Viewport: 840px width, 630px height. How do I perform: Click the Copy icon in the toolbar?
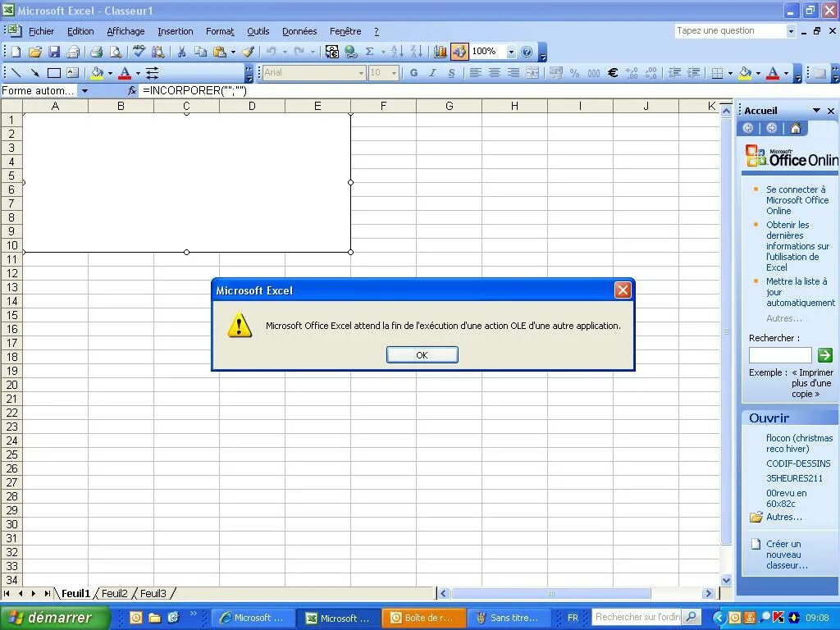(200, 52)
